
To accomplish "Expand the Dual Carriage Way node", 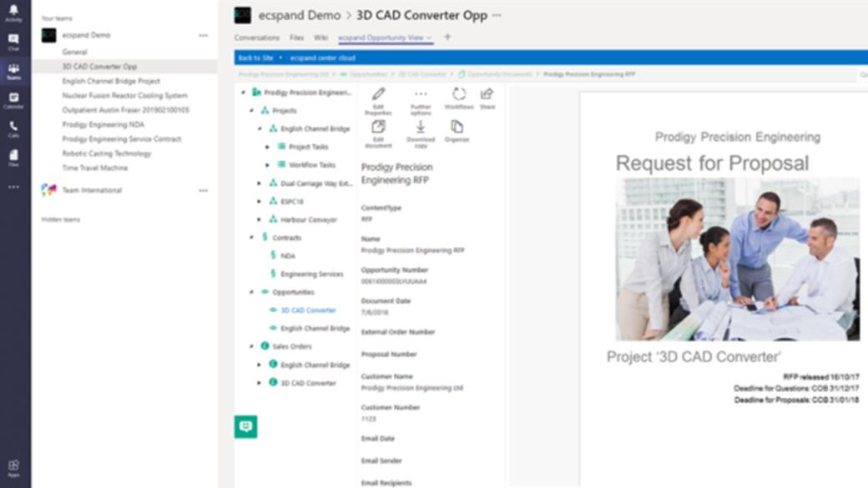I will point(259,184).
